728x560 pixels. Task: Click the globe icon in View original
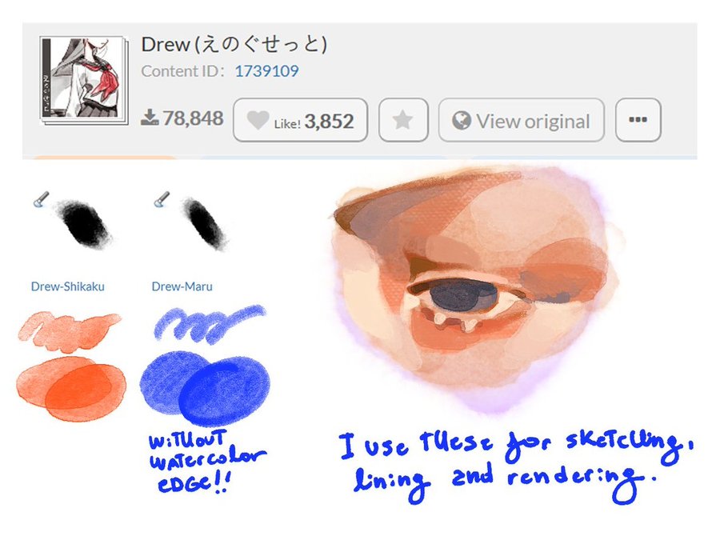click(x=461, y=121)
